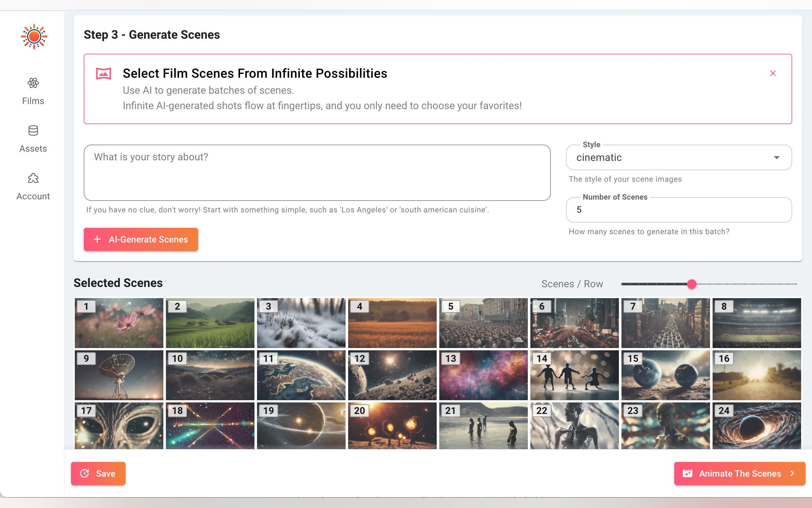Select scene 24 black hole thumbnail
This screenshot has width=812, height=508.
pyautogui.click(x=757, y=426)
